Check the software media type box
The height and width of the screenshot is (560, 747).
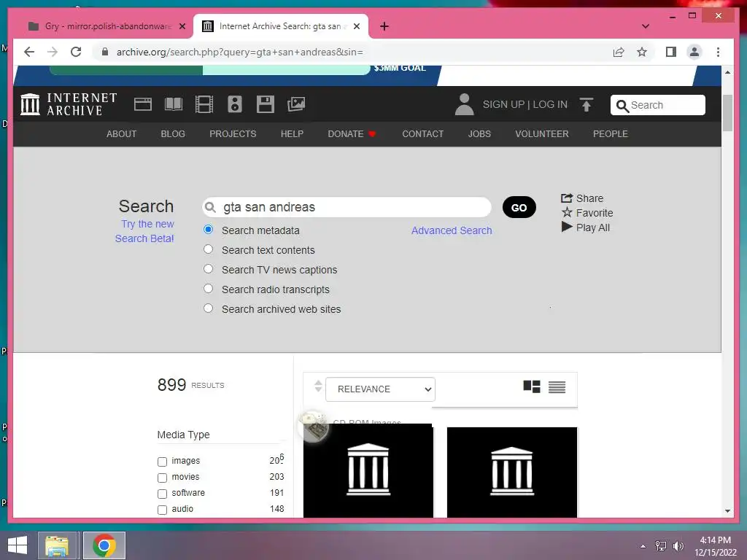(x=162, y=494)
